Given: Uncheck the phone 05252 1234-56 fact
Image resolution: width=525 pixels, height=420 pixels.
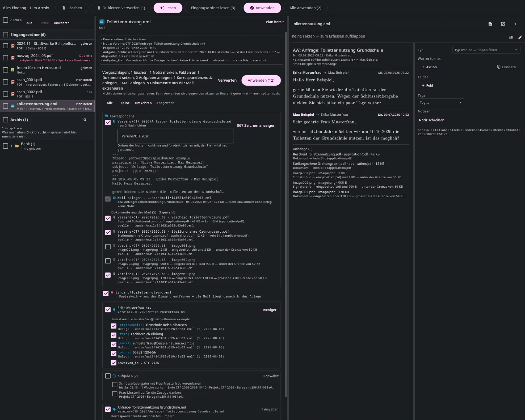Looking at the screenshot, I should [114, 354].
